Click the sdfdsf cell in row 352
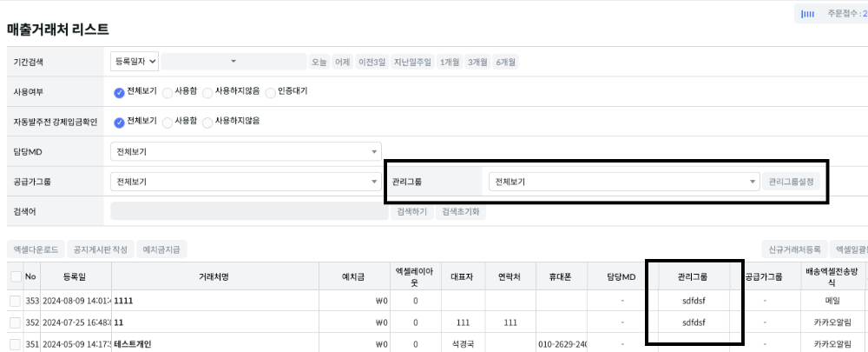 click(694, 322)
